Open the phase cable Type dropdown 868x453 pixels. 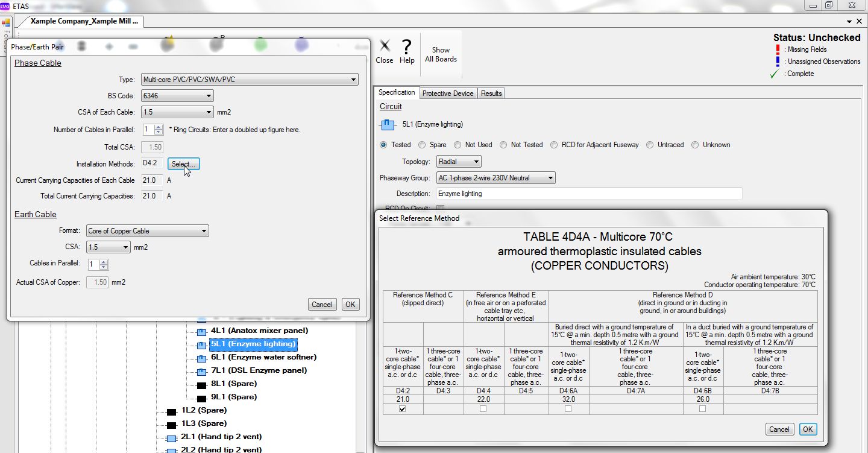coord(250,80)
